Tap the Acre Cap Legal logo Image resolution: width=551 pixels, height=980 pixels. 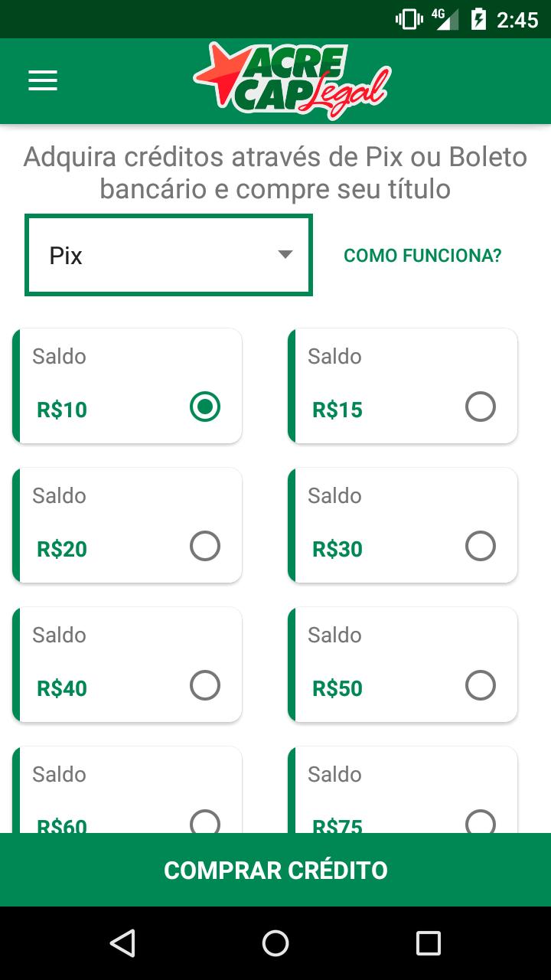tap(292, 81)
